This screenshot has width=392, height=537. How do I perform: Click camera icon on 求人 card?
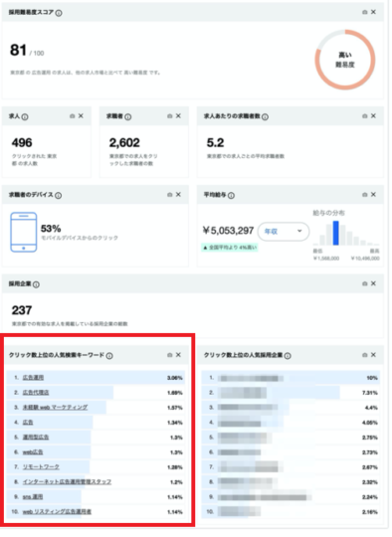pyautogui.click(x=72, y=116)
